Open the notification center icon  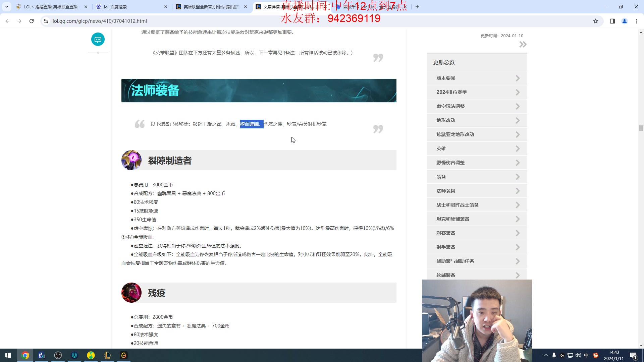633,355
